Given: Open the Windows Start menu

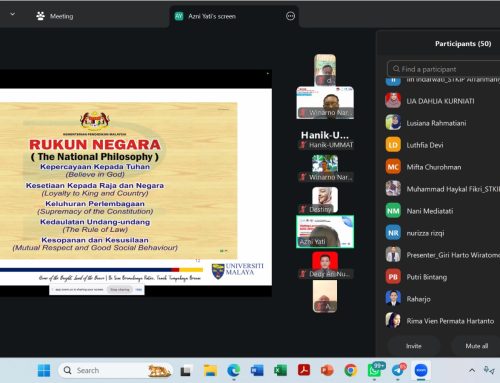Looking at the screenshot, I should (x=44, y=370).
